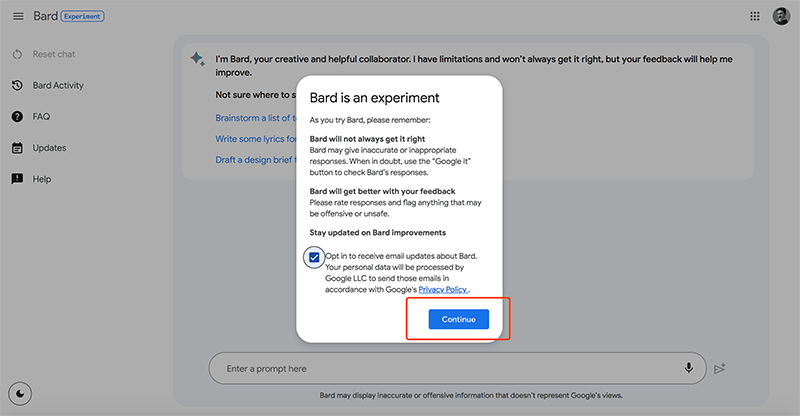Toggle dark mode moon button
800x416 pixels.
[x=20, y=394]
